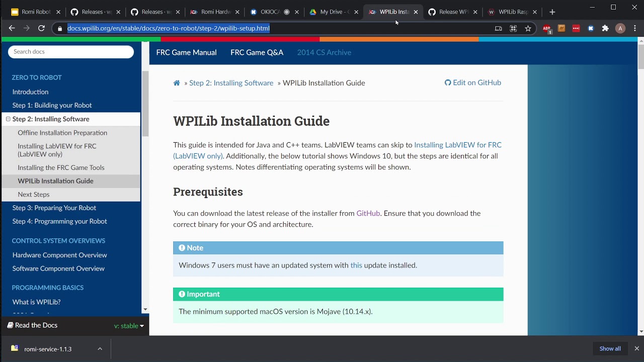Close the Romi Hardw tab

[237, 12]
